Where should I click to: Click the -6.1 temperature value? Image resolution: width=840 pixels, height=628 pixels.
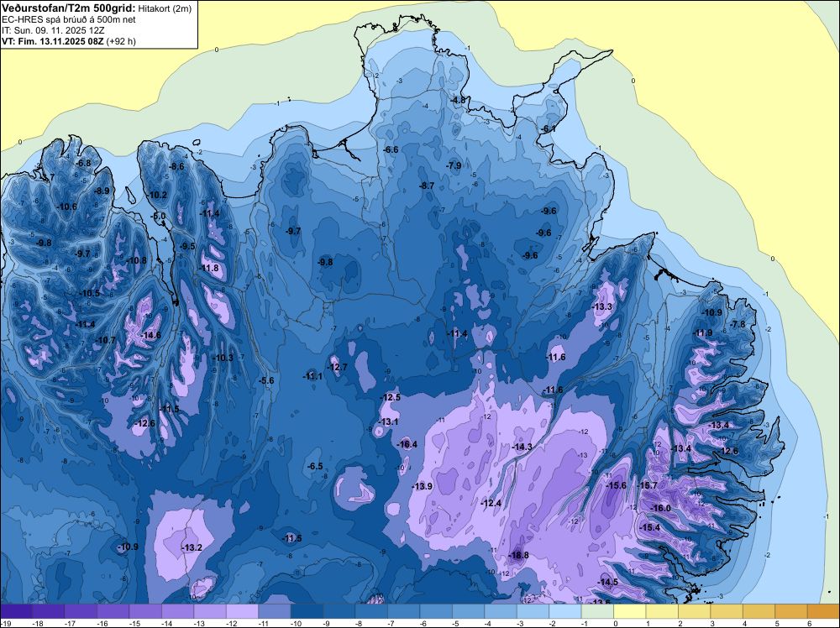547,128
